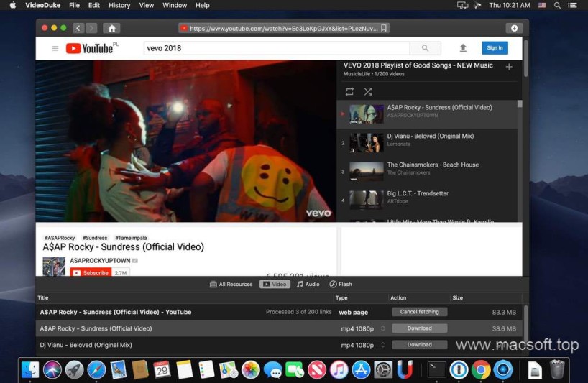
Task: Click the Cancel fetching button
Action: coord(419,312)
